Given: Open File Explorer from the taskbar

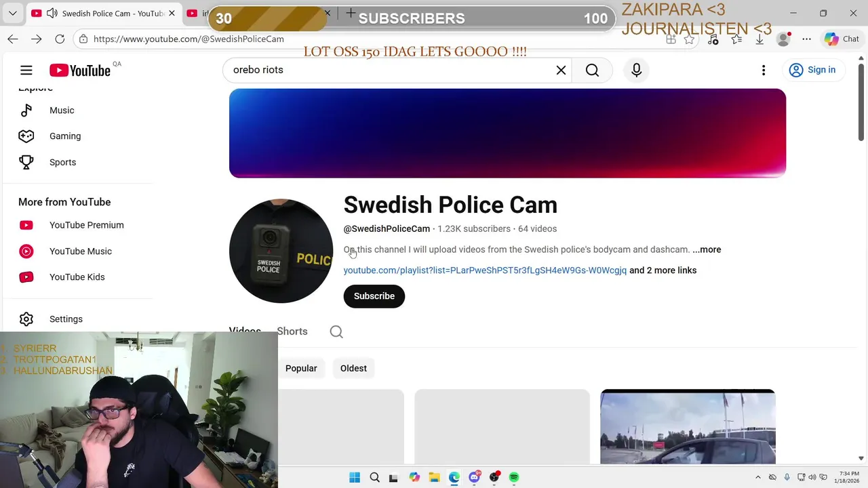Looking at the screenshot, I should (434, 477).
